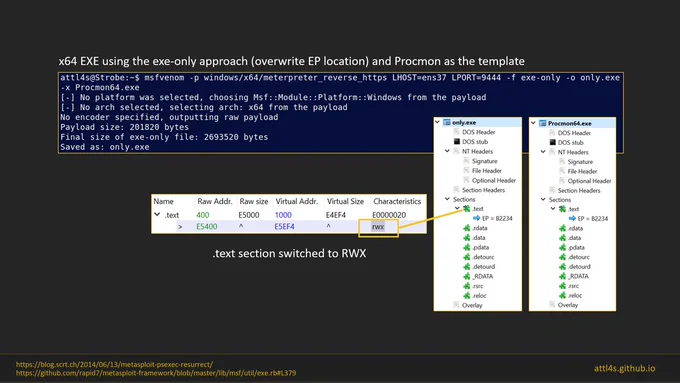Click the rwx characteristics cell
The width and height of the screenshot is (680, 383).
click(x=378, y=226)
